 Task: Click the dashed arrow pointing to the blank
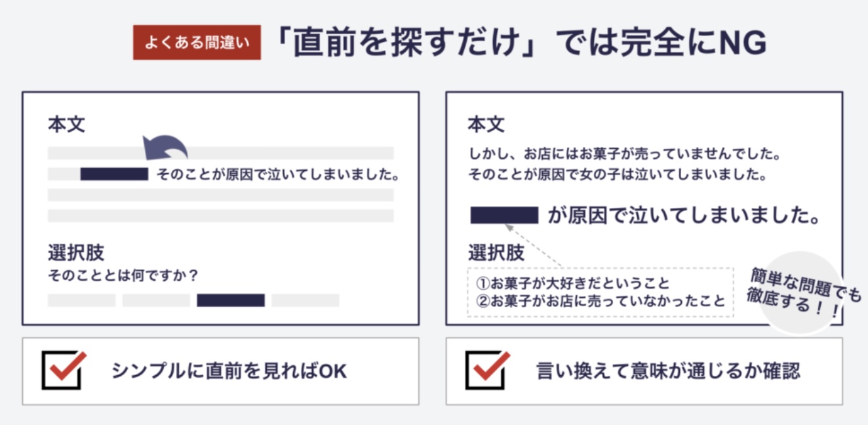point(532,245)
